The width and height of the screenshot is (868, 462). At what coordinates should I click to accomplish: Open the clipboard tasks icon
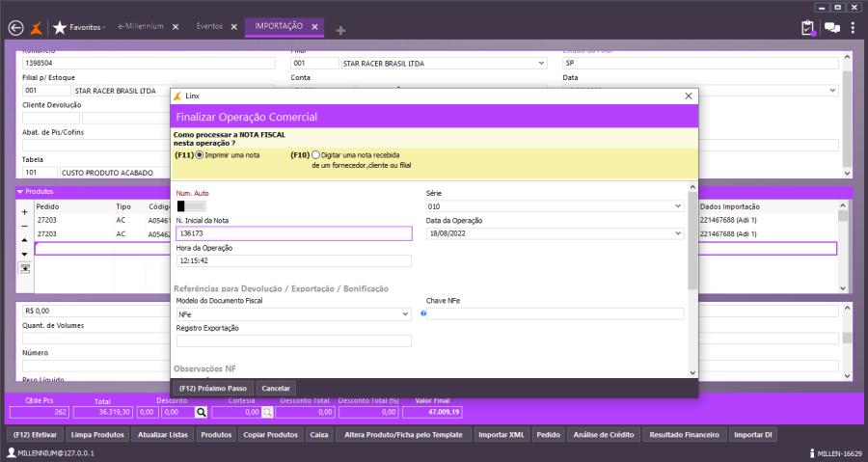click(x=808, y=28)
